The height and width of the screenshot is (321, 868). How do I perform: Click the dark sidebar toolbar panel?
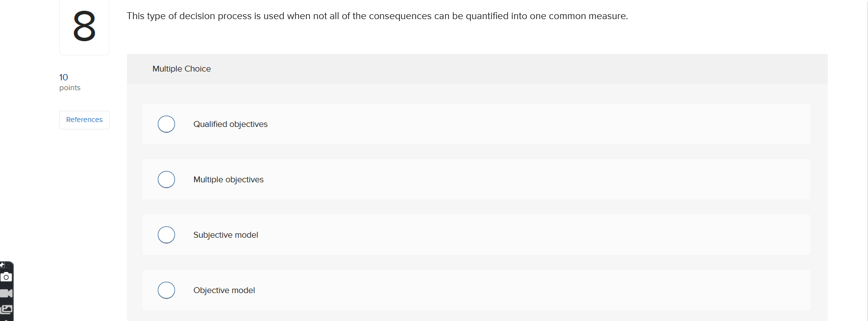6,294
